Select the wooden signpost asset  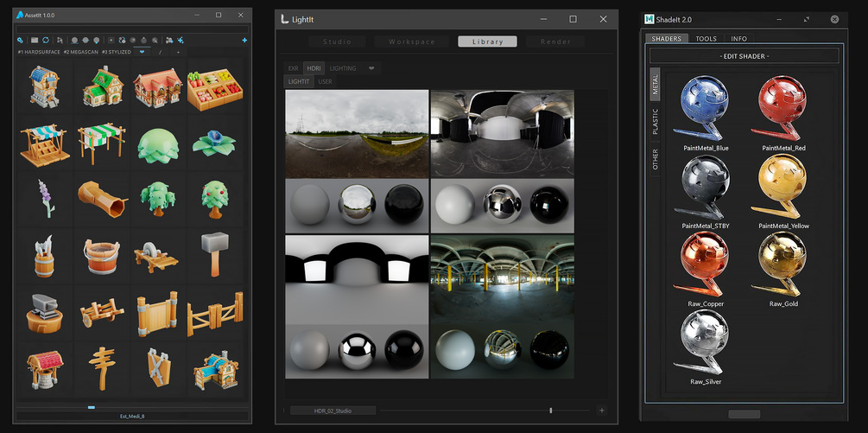click(102, 369)
